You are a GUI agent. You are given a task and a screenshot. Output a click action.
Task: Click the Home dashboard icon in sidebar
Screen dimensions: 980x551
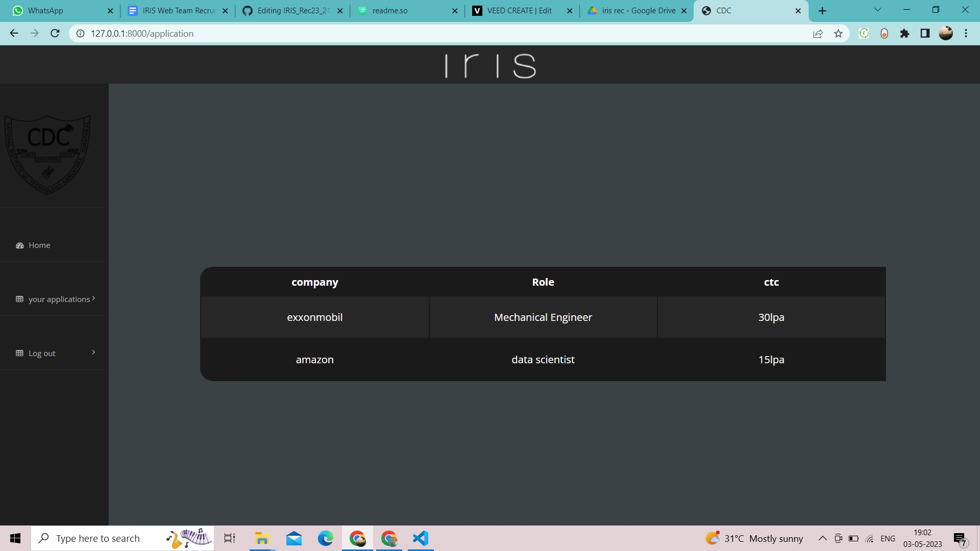[x=20, y=245]
